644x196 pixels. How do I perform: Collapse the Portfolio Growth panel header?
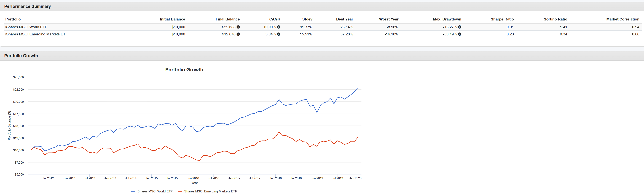[x=21, y=56]
